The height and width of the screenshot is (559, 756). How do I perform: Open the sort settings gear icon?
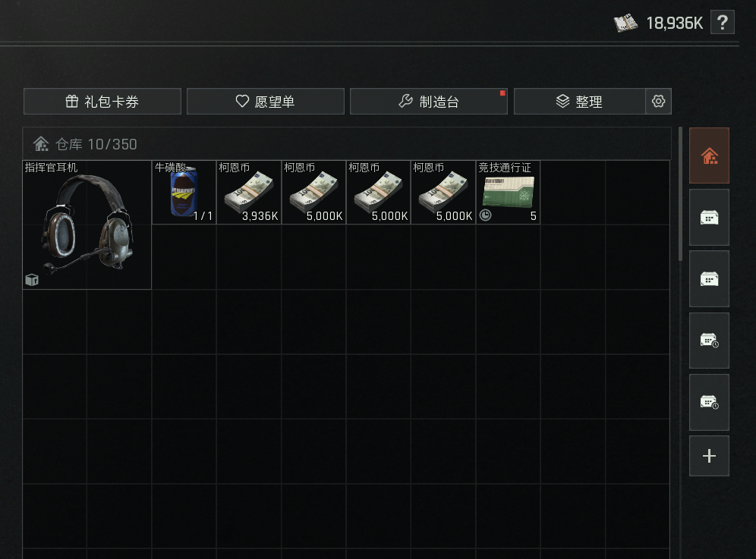(x=658, y=101)
